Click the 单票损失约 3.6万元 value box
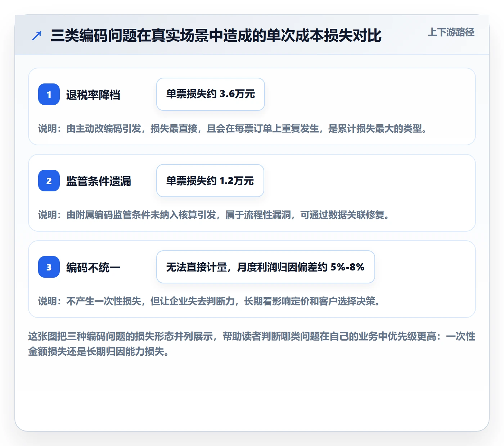Screen dimensions: 504x446 pos(211,94)
